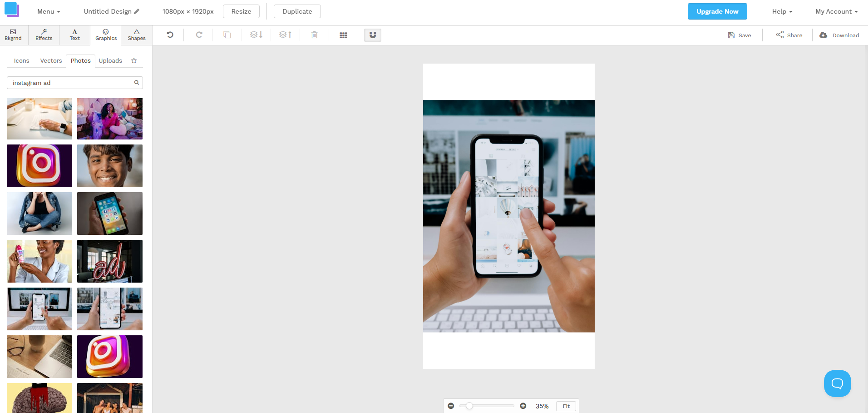Send layer backward using the layer-down icon

point(256,35)
